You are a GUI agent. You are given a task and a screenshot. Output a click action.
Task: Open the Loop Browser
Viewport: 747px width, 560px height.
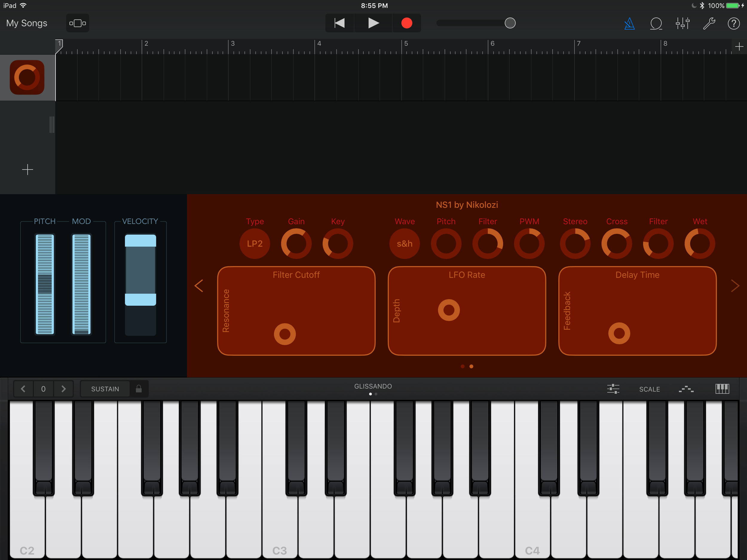point(656,23)
